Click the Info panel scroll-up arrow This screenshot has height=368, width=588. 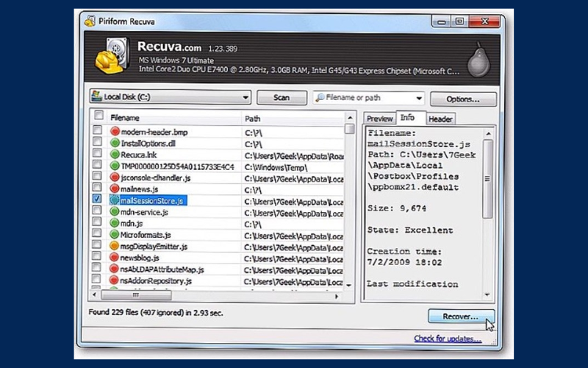[x=488, y=134]
